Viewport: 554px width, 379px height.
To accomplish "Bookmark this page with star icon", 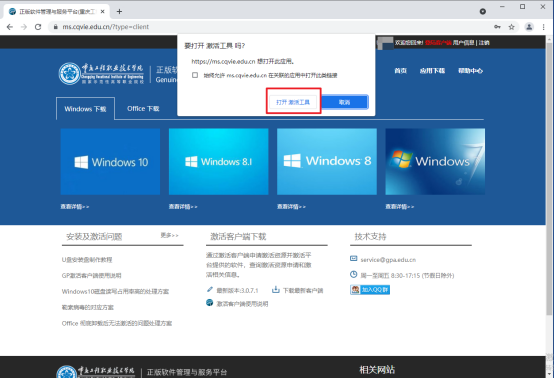I will tap(511, 27).
